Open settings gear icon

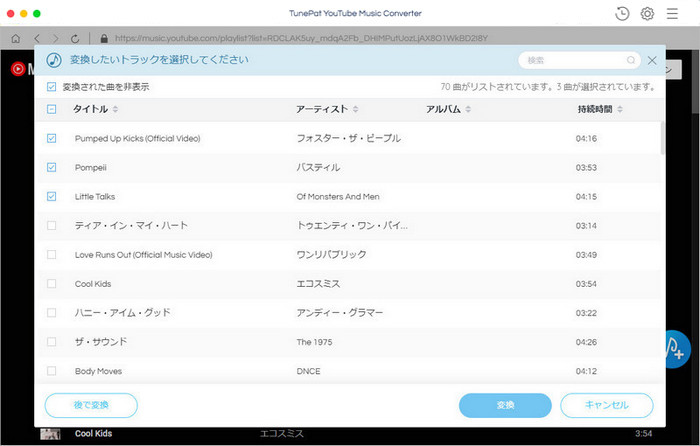point(647,14)
